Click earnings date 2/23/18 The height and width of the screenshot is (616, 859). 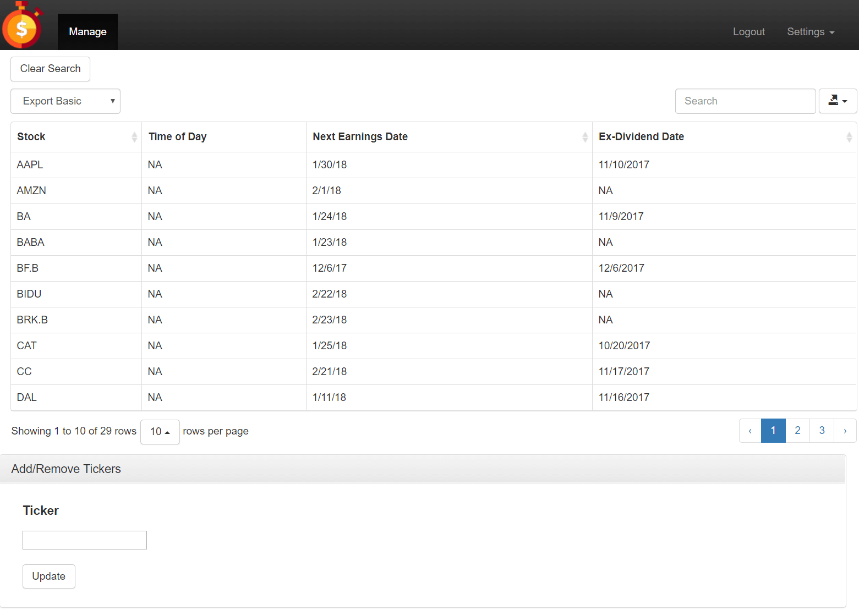point(330,320)
